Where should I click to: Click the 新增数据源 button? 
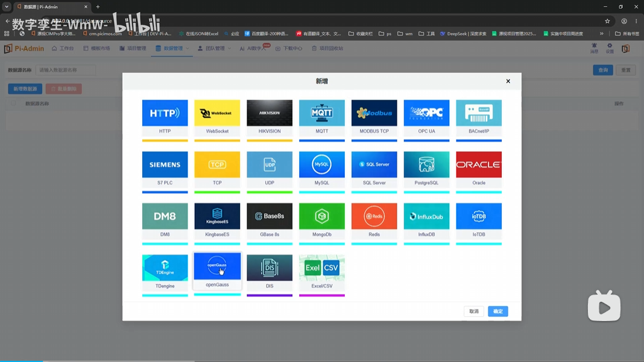coord(25,89)
